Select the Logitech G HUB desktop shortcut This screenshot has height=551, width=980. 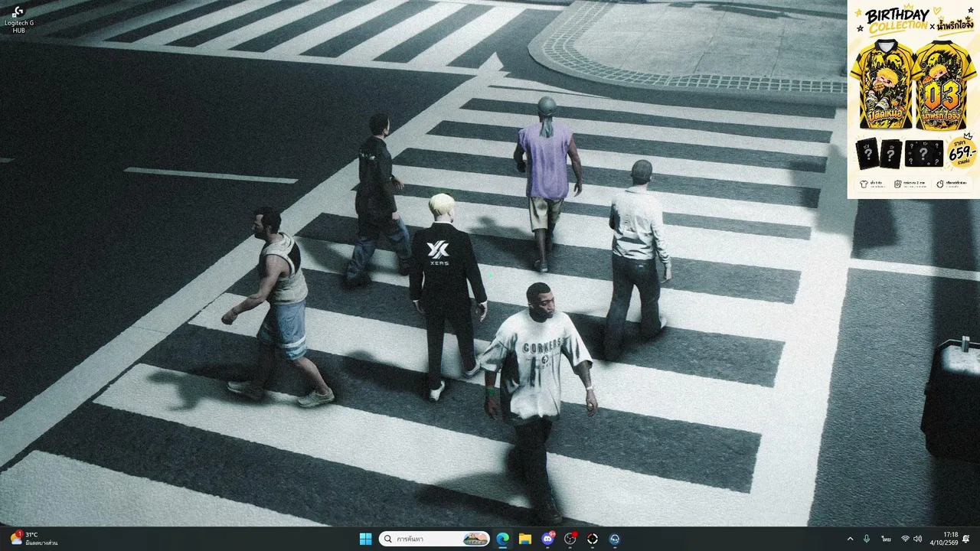click(18, 18)
